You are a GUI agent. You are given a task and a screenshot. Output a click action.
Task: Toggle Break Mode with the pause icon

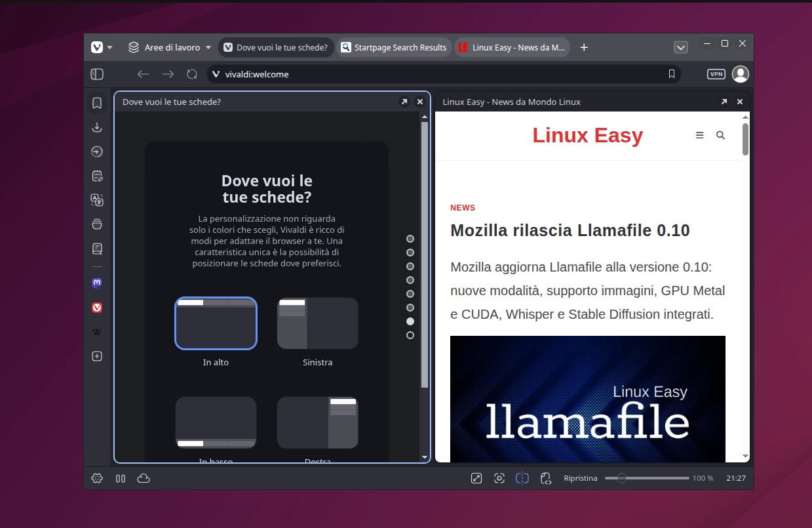coord(120,478)
